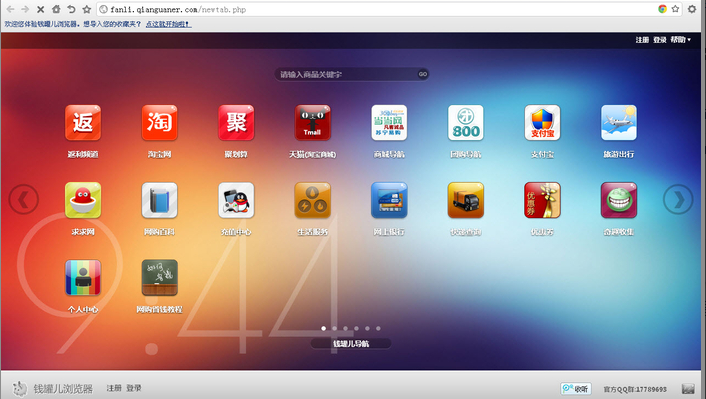Open the 800 团购导航 icon

point(466,123)
